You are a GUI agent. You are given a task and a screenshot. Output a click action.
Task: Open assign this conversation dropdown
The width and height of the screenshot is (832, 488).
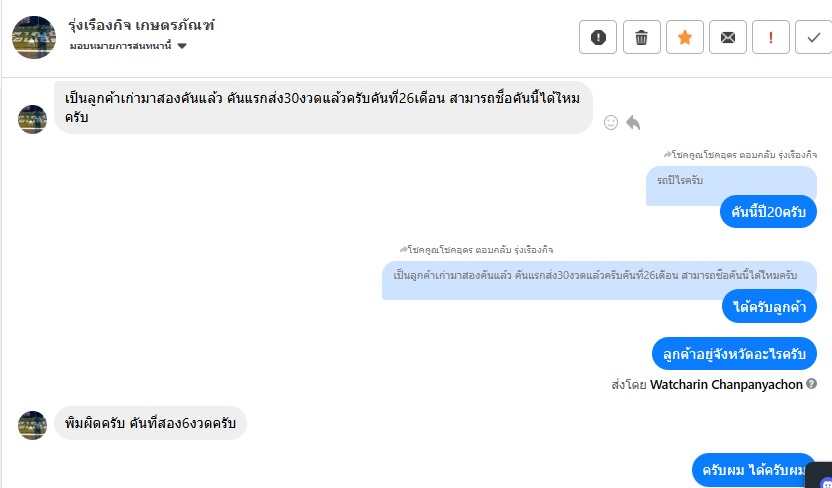coord(129,46)
